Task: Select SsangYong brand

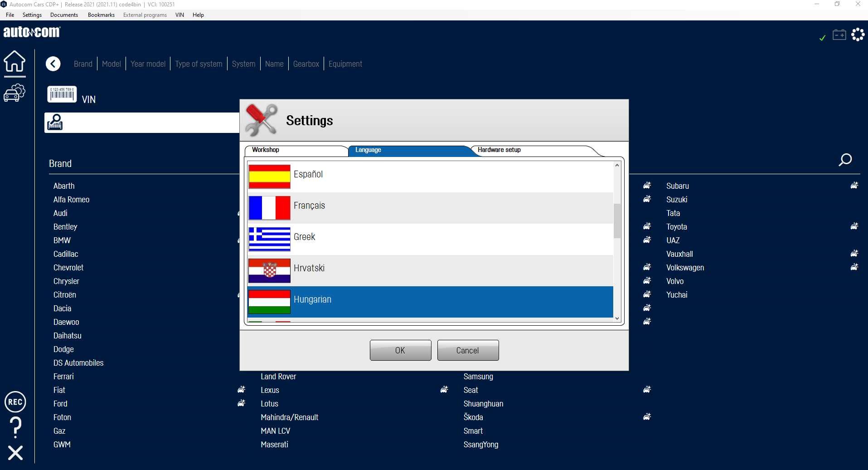Action: point(481,445)
